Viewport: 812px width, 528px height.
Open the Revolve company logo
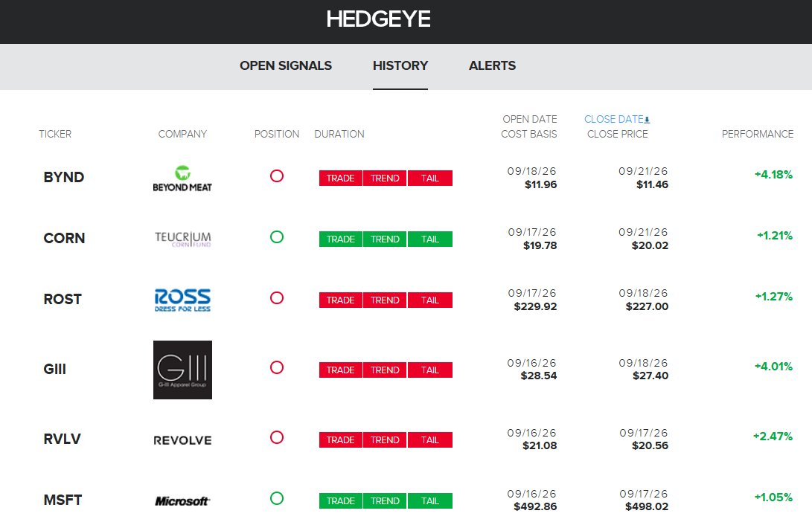182,440
